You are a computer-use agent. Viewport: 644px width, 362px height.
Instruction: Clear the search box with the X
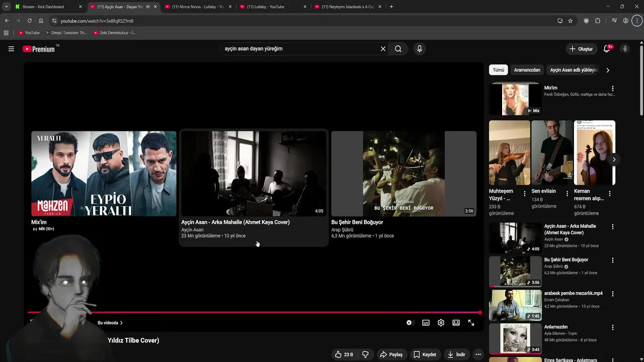point(383,49)
